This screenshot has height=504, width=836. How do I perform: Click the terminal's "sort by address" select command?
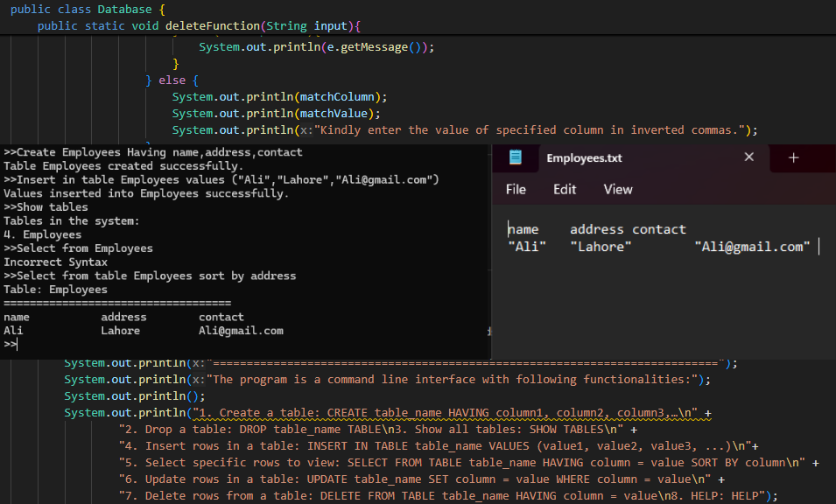150,276
